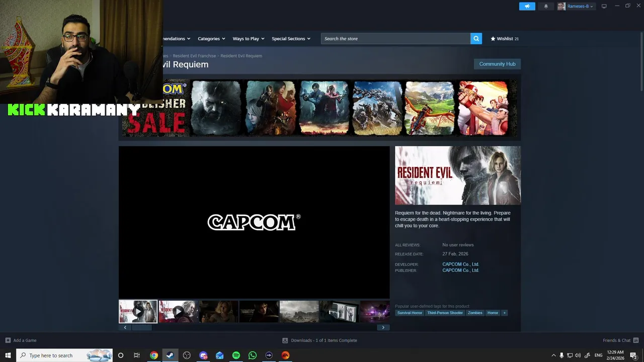Click No user reviews text
The image size is (644, 362).
(x=458, y=245)
